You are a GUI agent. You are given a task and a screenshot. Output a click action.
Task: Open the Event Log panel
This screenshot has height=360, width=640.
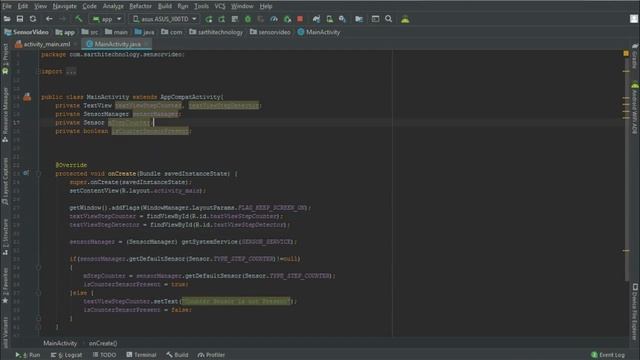[608, 355]
